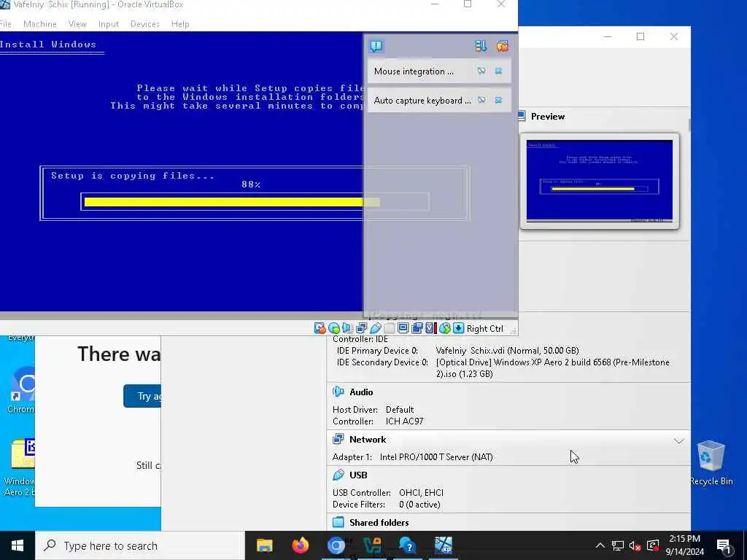Open Firefox from the taskbar
Viewport: 747px width, 560px height.
(300, 545)
